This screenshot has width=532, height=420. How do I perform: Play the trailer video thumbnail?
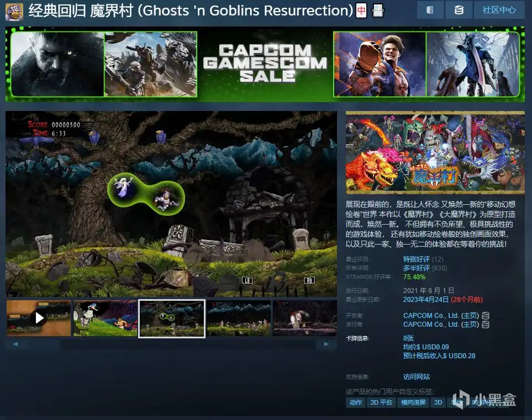tap(39, 318)
